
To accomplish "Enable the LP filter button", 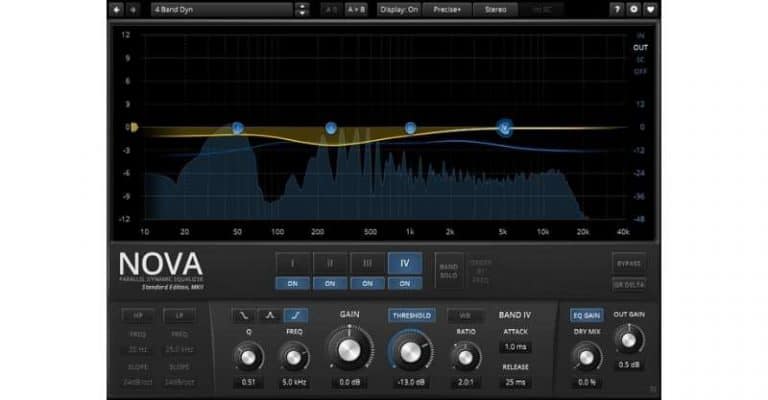I will pos(179,316).
